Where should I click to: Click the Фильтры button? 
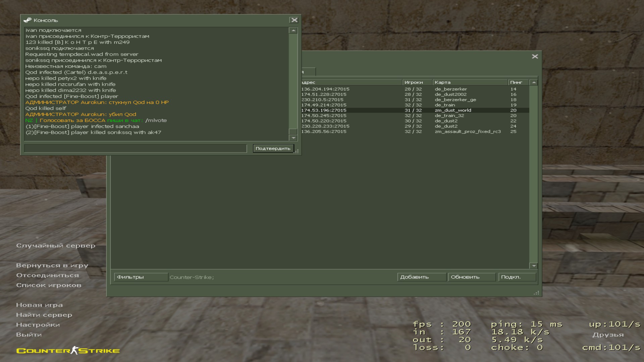point(141,277)
